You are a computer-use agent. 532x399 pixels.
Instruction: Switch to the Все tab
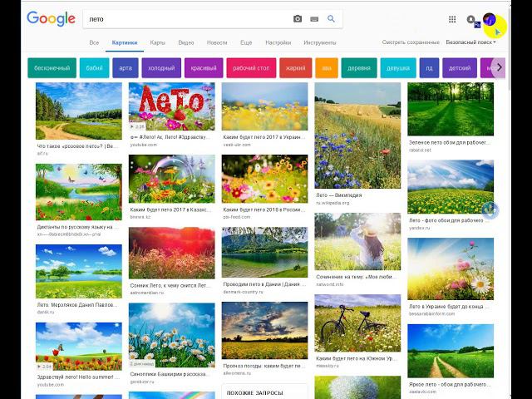[x=94, y=42]
